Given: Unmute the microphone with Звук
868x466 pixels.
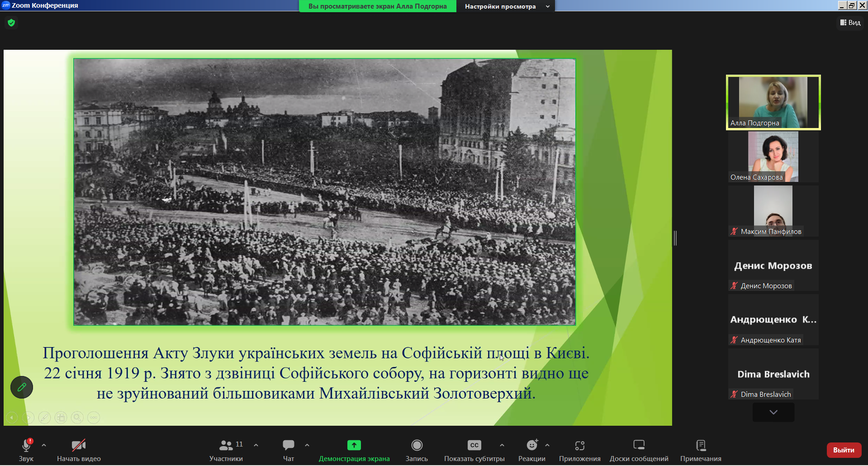Looking at the screenshot, I should click(x=26, y=451).
